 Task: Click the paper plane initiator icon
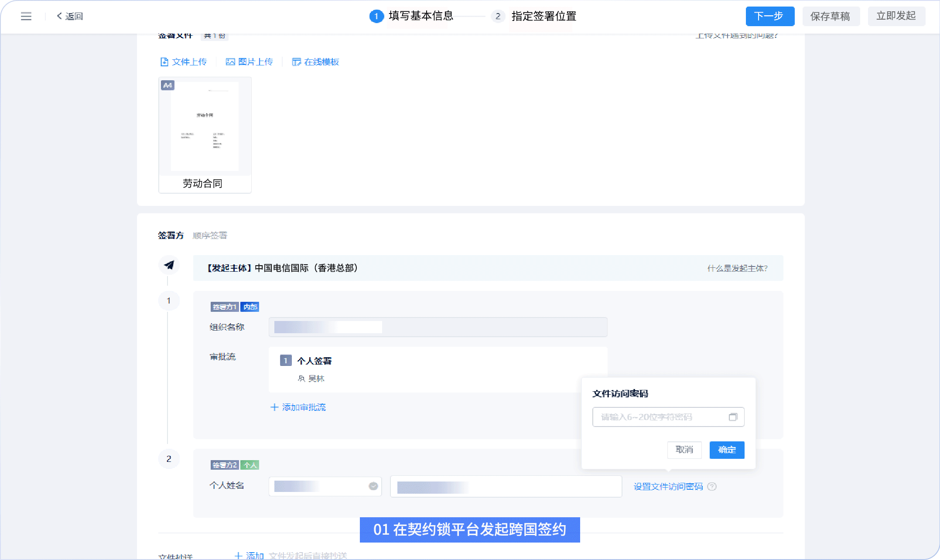click(168, 265)
